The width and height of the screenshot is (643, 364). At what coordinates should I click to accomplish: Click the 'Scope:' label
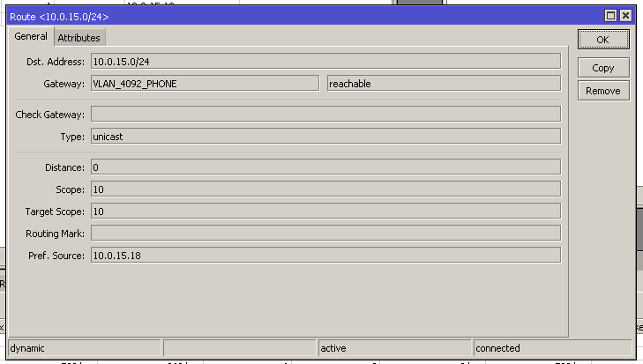pyautogui.click(x=70, y=189)
